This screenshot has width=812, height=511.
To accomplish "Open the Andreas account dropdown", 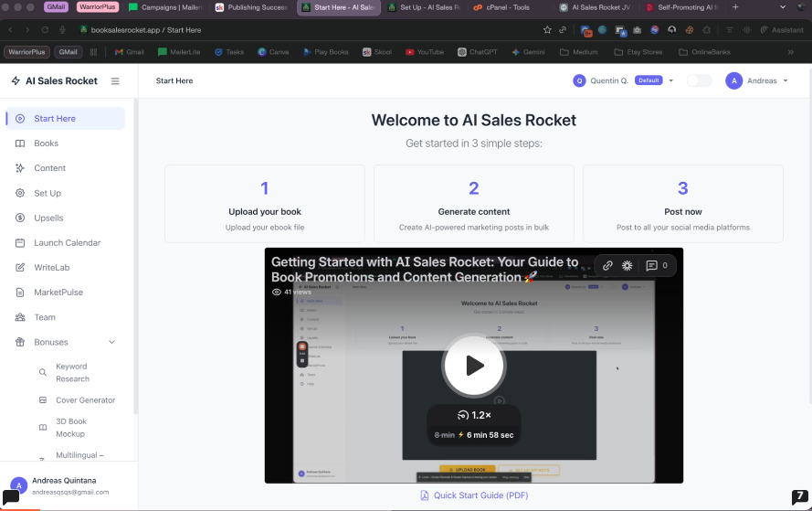I will click(757, 80).
